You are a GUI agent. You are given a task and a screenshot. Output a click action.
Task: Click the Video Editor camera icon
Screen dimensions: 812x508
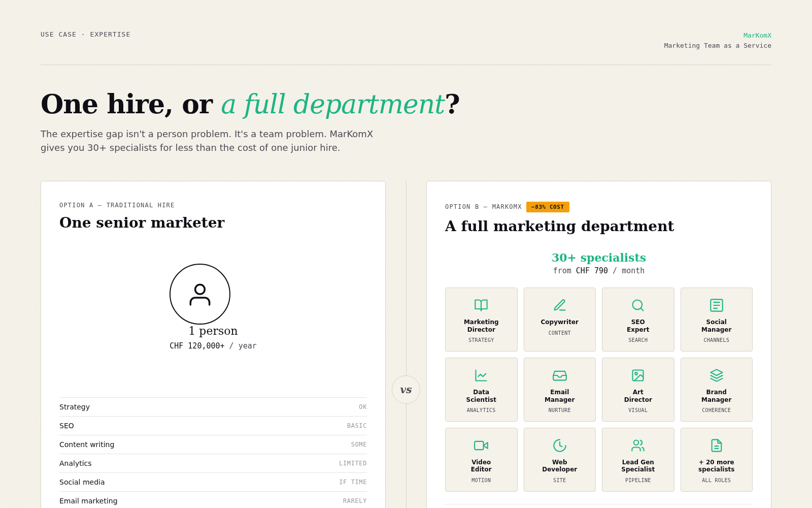pyautogui.click(x=481, y=445)
